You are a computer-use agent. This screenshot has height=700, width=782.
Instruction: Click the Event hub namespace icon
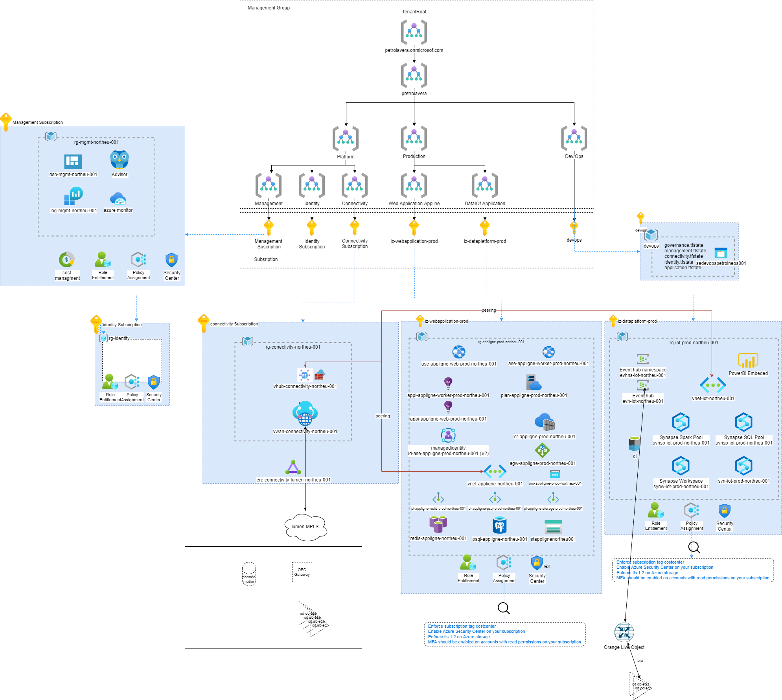point(643,359)
